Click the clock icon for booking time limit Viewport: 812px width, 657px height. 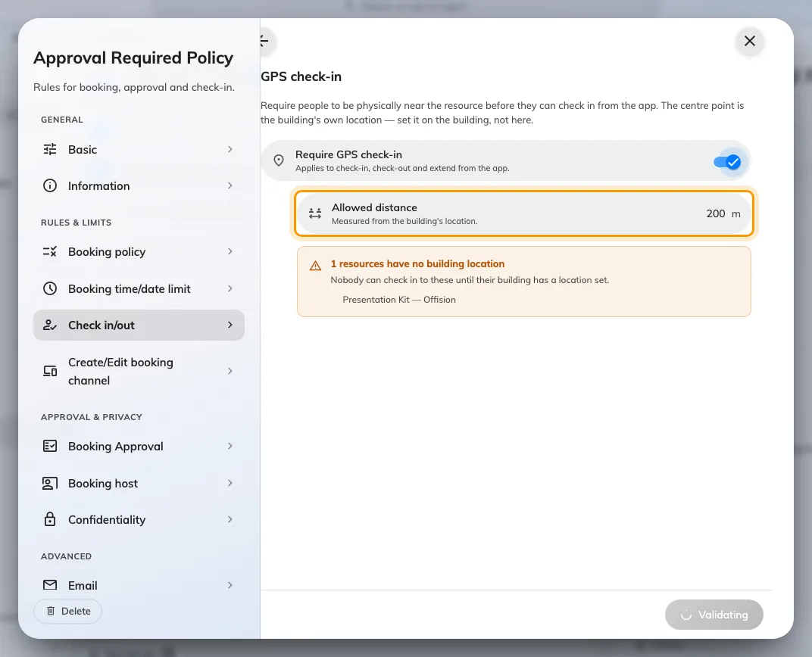click(50, 288)
